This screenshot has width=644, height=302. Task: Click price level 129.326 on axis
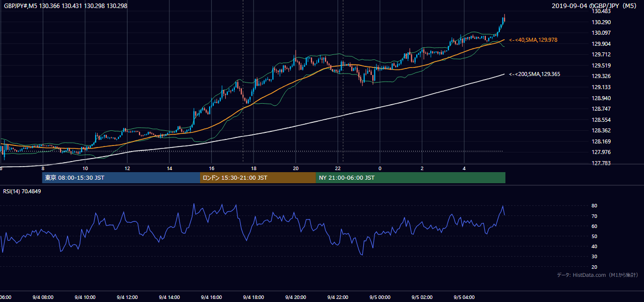click(x=601, y=76)
